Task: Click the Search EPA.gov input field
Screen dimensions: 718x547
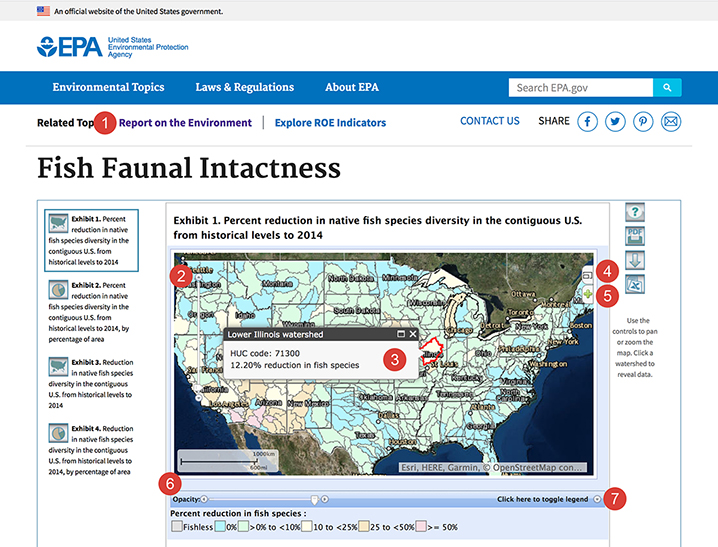Action: tap(581, 87)
